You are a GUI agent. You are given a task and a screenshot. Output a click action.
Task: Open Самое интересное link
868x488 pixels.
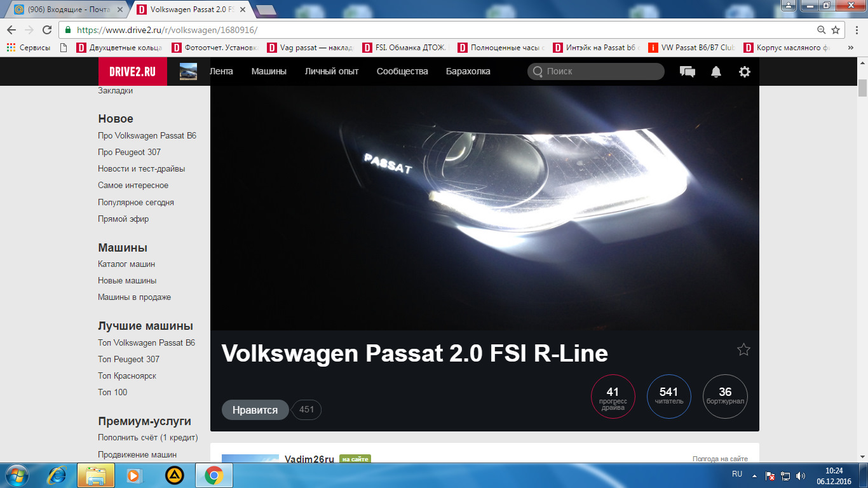tap(133, 185)
